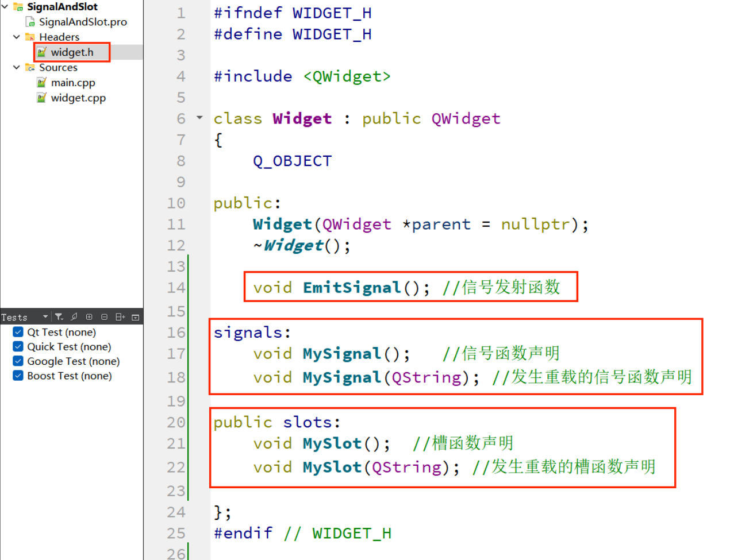Click the main.cpp file icon
753x560 pixels.
[x=41, y=83]
